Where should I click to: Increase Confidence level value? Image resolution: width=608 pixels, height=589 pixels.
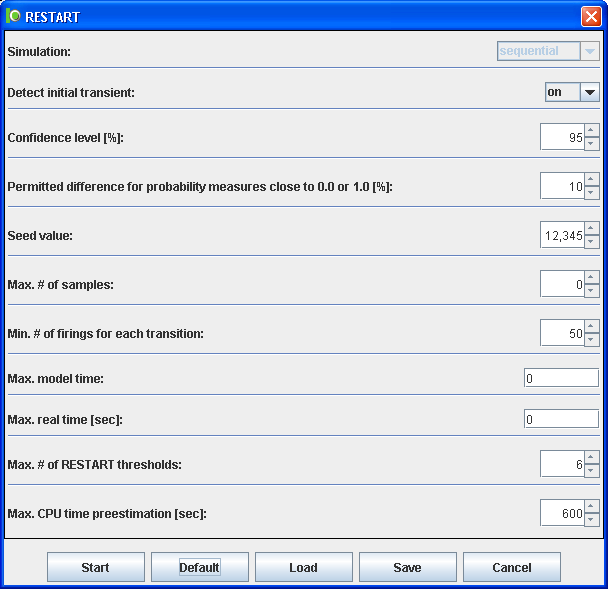click(x=591, y=130)
